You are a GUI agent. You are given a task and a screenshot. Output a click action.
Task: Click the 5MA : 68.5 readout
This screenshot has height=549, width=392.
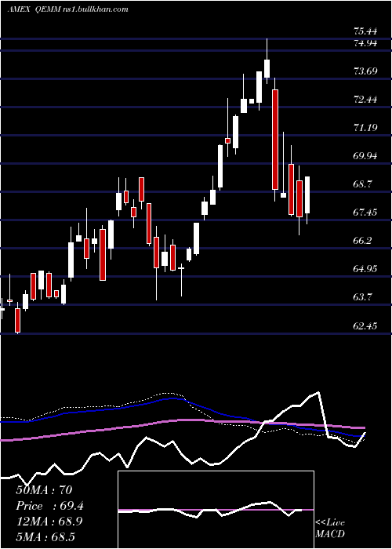coord(45,536)
